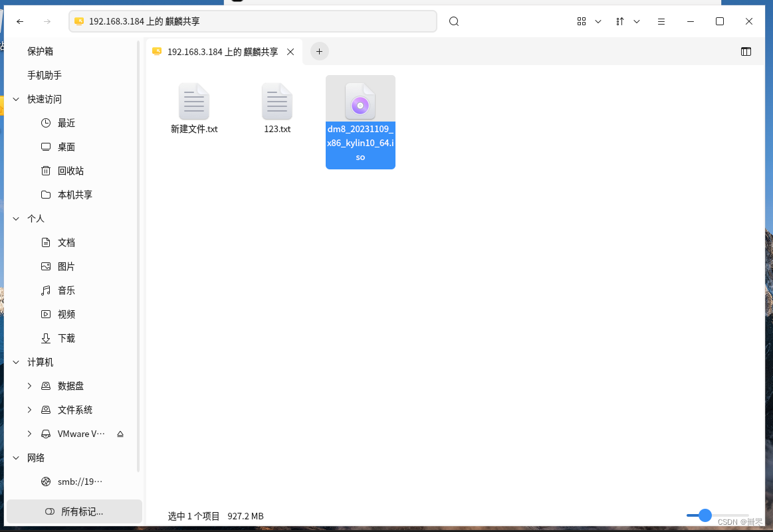Click the 所有标记... button
The height and width of the screenshot is (532, 773).
[x=74, y=511]
